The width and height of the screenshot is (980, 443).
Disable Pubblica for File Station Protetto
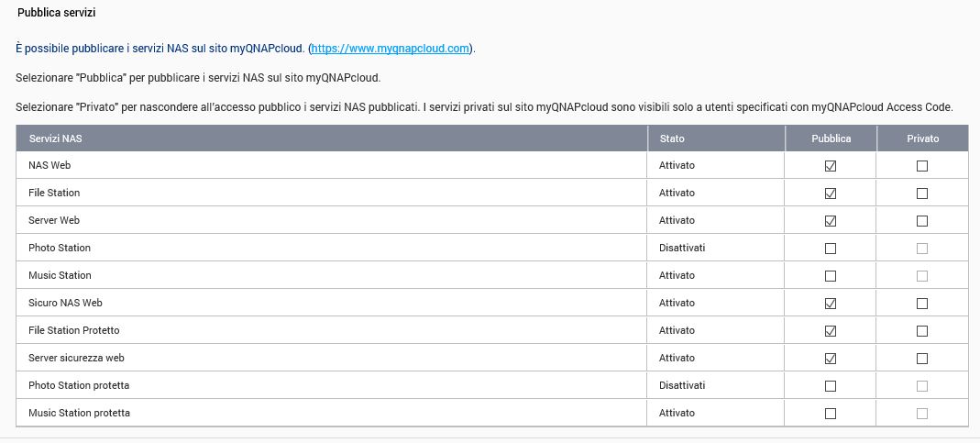click(831, 331)
